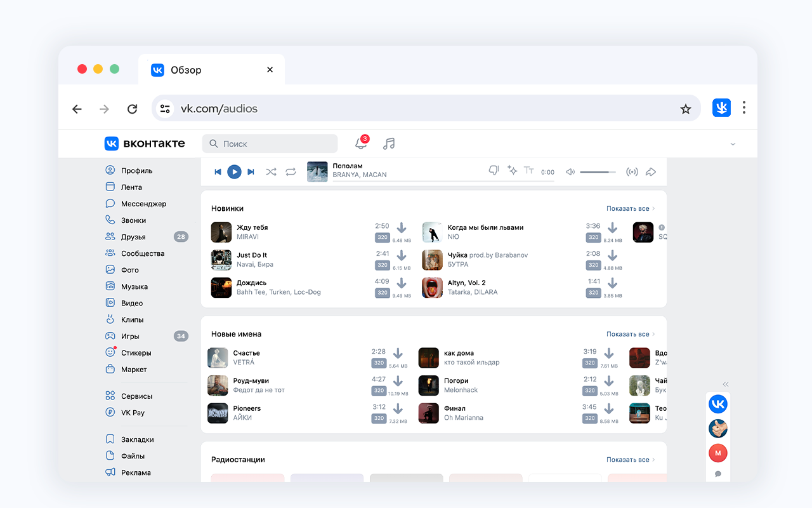This screenshot has width=812, height=508.
Task: Open Chrome three-dot menu
Action: point(743,108)
